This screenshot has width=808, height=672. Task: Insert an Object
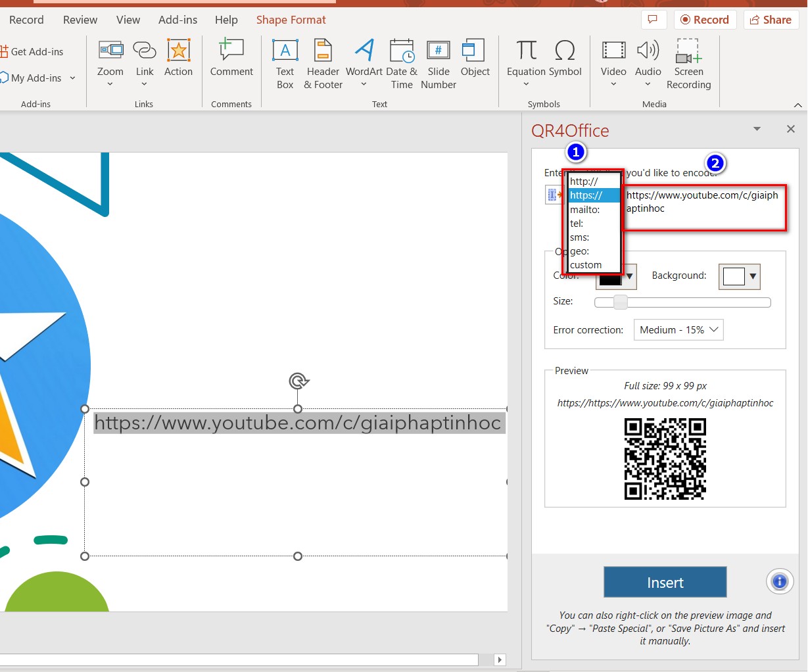pyautogui.click(x=475, y=59)
